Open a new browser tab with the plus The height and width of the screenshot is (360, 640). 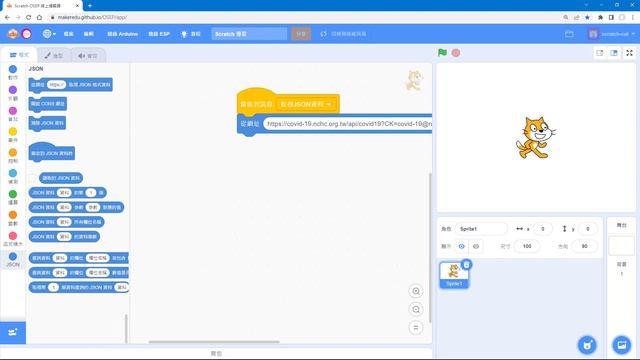coord(90,5)
